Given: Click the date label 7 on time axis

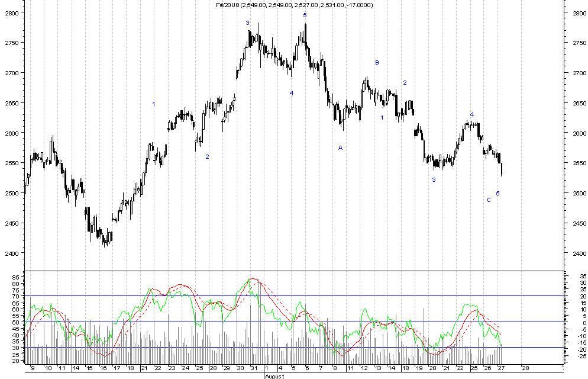Looking at the screenshot, I should (320, 368).
